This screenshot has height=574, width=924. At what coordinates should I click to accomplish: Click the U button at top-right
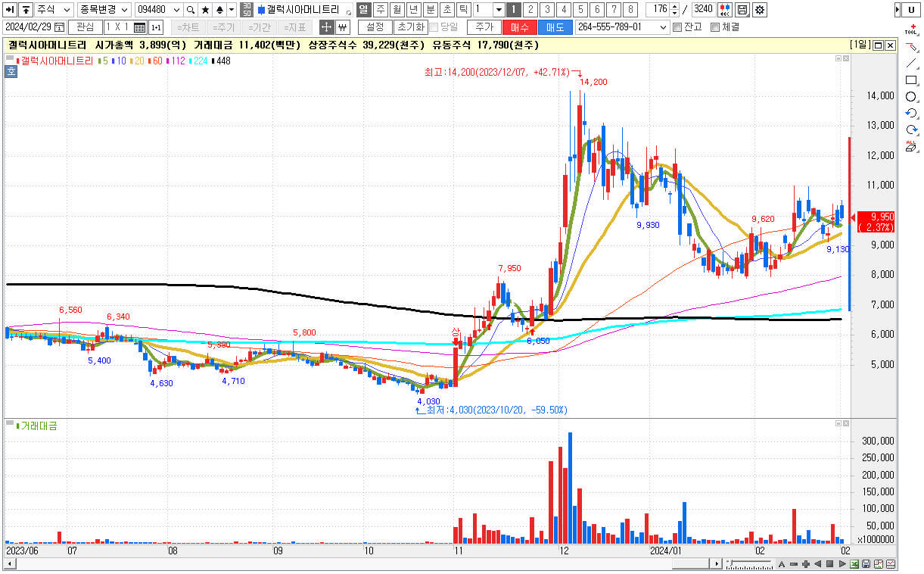coord(910,10)
